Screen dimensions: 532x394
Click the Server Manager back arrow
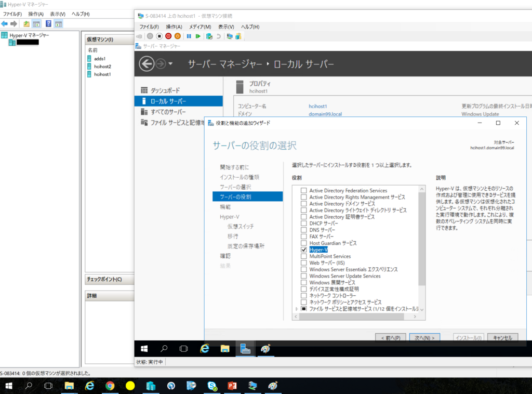click(x=147, y=64)
